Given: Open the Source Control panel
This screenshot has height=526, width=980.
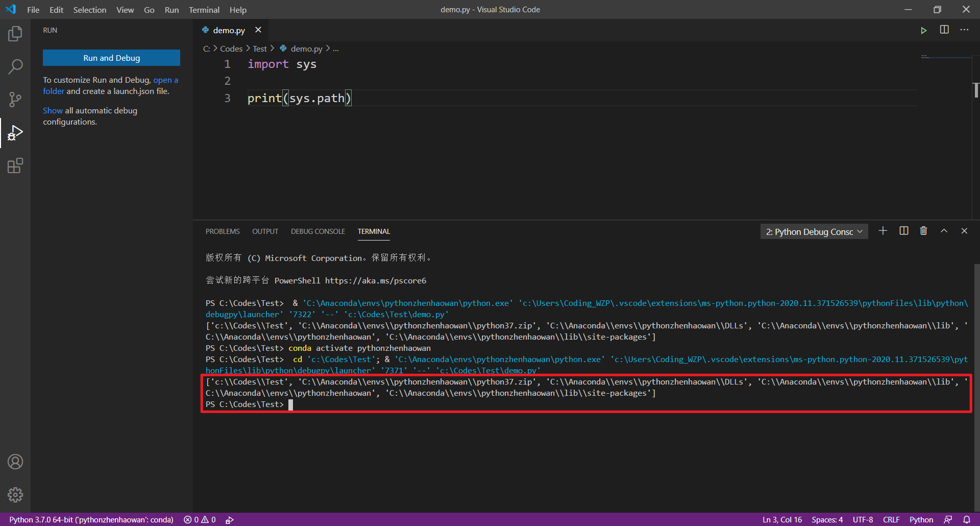Looking at the screenshot, I should coord(15,99).
